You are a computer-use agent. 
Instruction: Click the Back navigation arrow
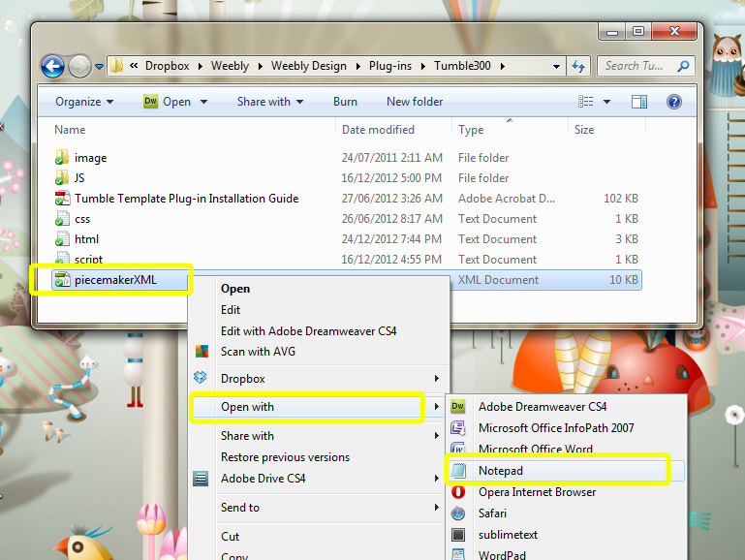52,66
